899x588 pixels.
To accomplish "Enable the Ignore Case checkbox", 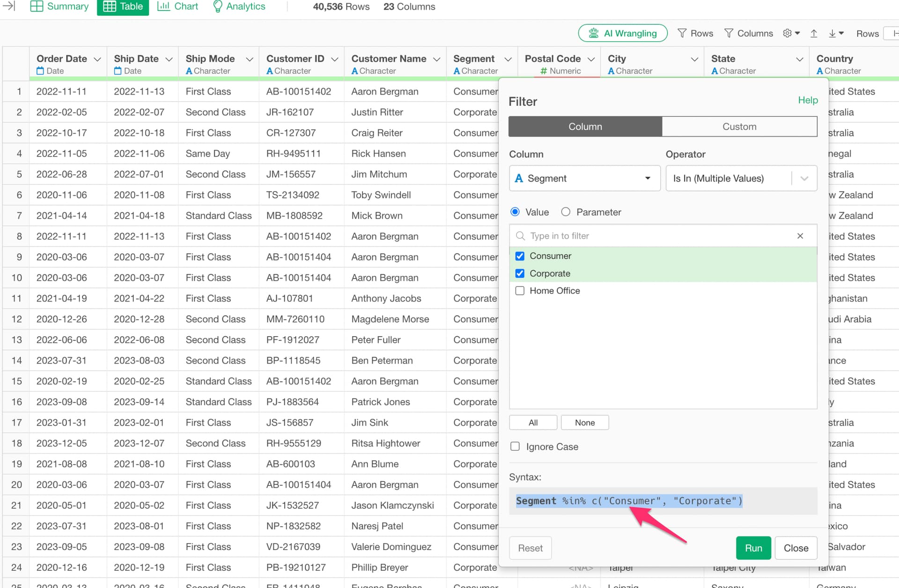I will [515, 447].
